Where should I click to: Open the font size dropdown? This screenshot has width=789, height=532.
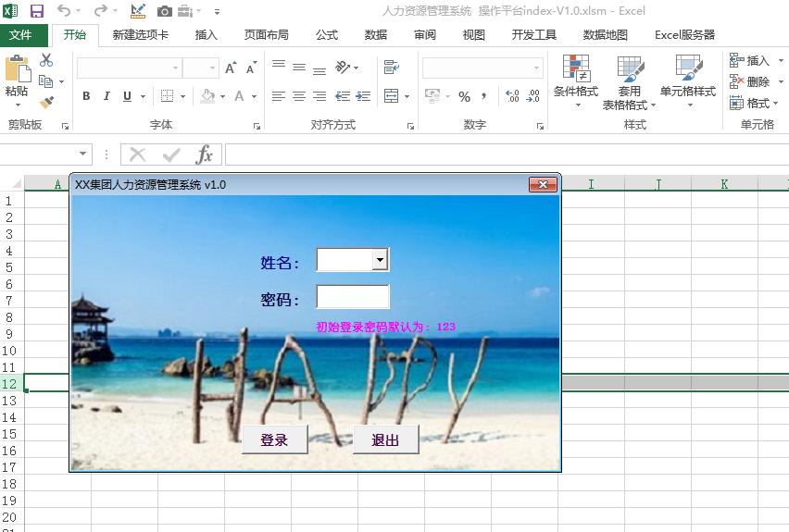pos(212,68)
